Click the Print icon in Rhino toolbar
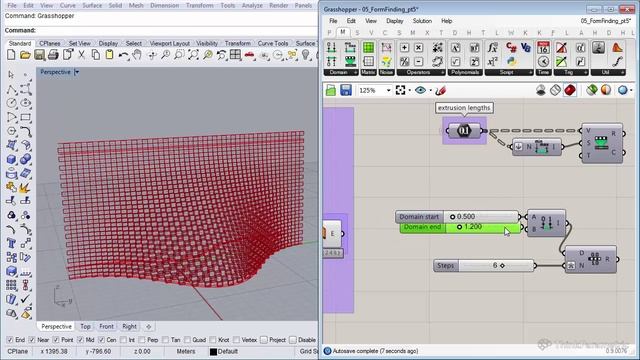Screen dimensions: 640x360 pos(53,55)
